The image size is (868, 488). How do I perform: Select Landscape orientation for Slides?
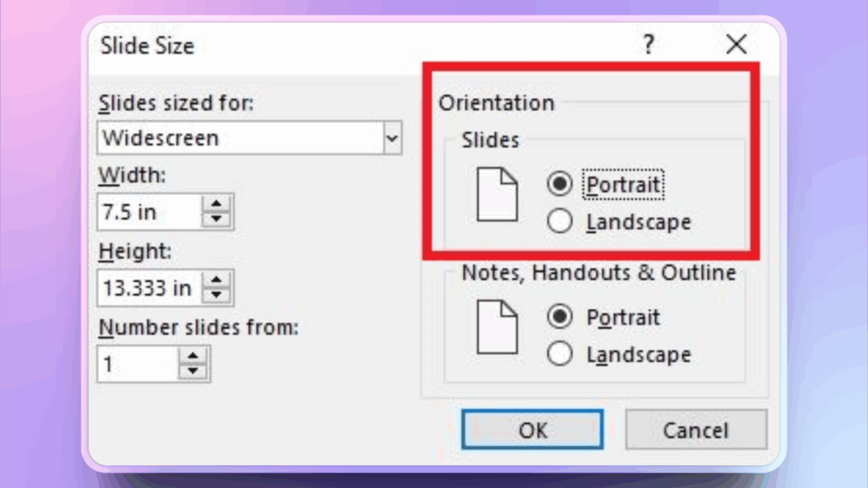tap(560, 222)
